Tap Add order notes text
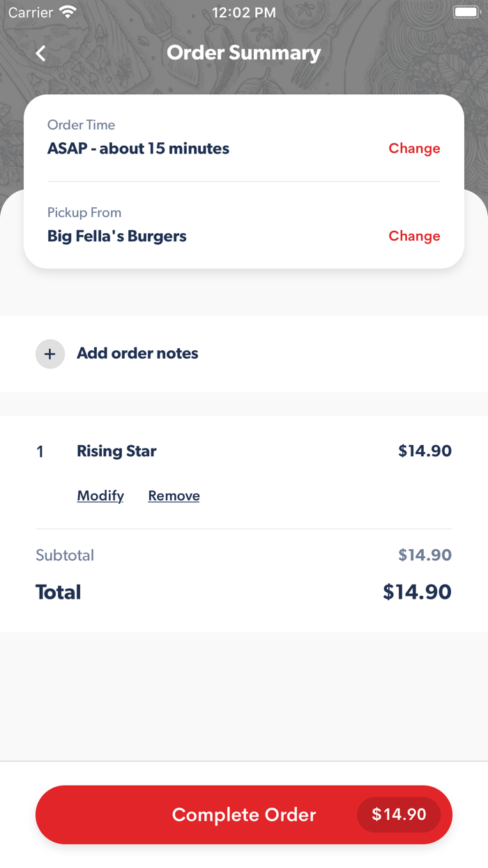The height and width of the screenshot is (868, 488). tap(137, 354)
